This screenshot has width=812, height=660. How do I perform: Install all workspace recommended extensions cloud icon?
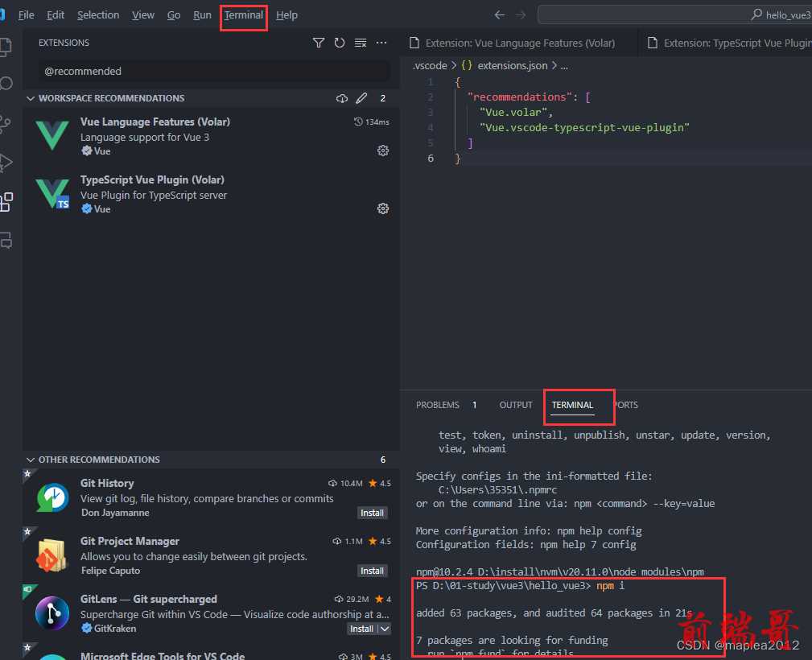coord(341,98)
